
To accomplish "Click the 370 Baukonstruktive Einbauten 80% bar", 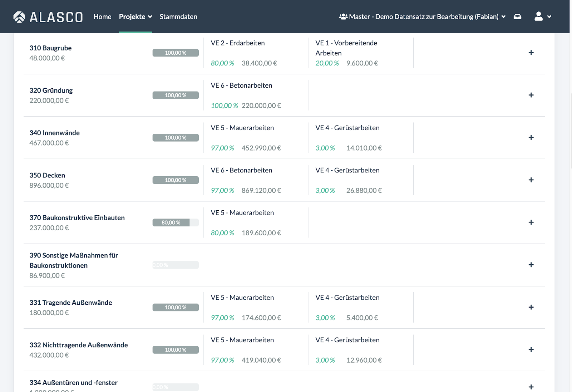I will (176, 222).
